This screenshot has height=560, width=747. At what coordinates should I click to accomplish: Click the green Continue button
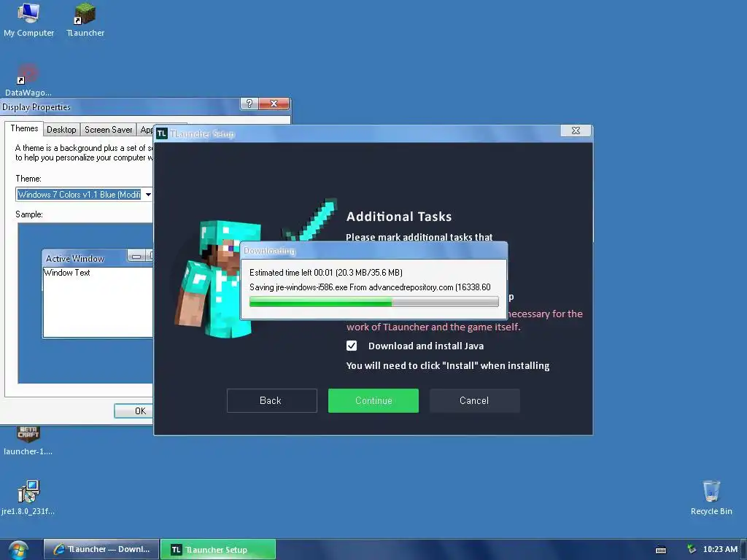click(x=373, y=400)
